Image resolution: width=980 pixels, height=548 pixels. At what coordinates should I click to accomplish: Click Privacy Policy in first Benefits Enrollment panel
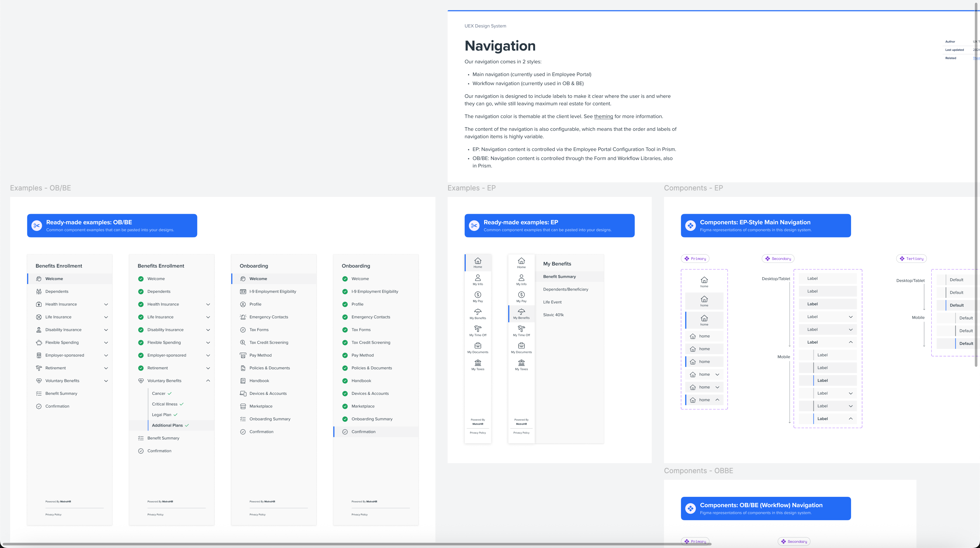pos(53,515)
